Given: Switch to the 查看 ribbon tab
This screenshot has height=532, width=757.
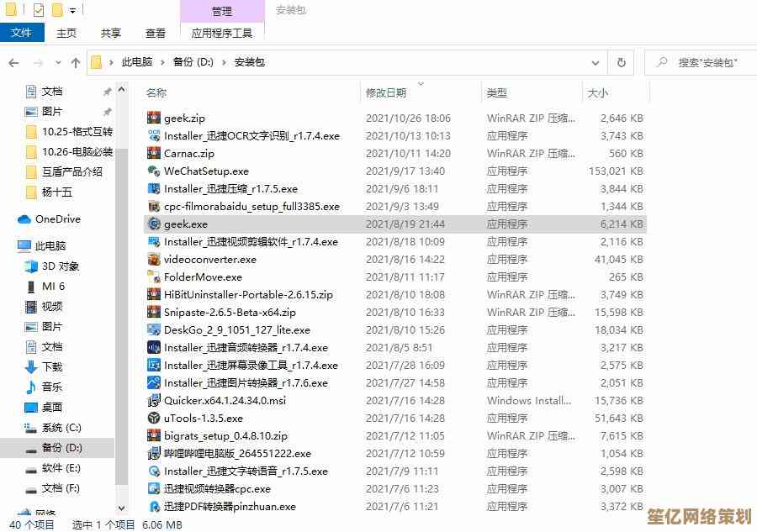Looking at the screenshot, I should pos(156,33).
